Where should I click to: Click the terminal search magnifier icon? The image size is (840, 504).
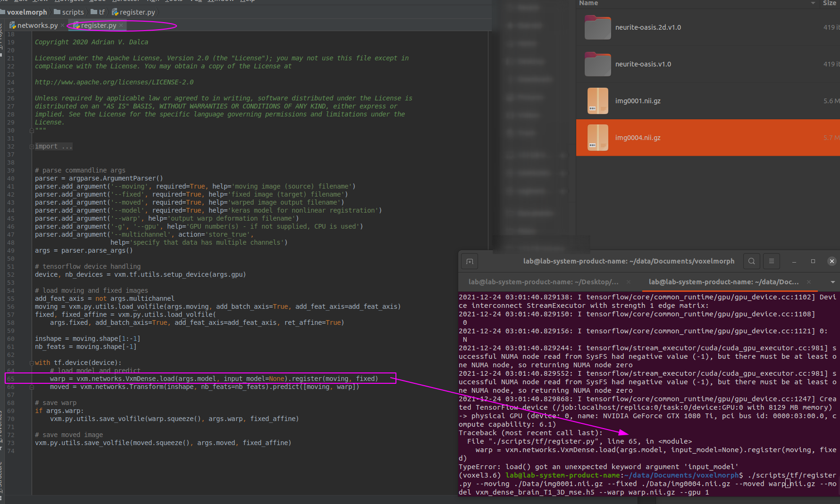[751, 261]
